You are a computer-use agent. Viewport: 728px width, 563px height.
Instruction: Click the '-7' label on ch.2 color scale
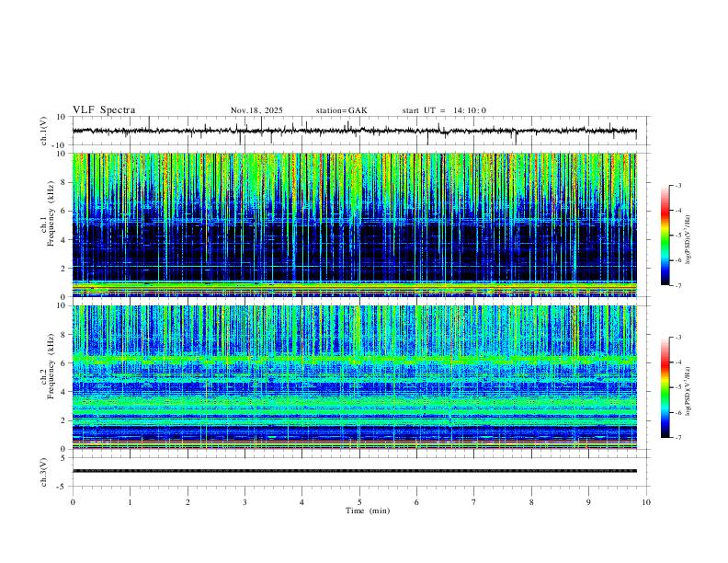(x=678, y=438)
